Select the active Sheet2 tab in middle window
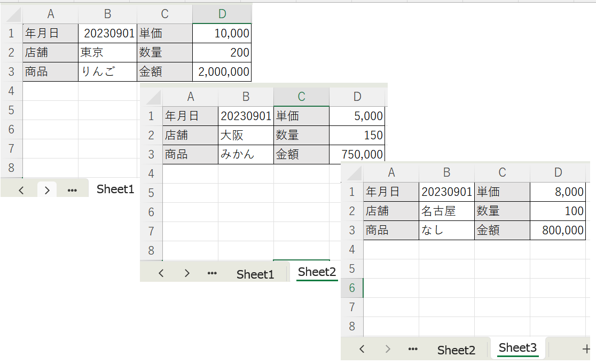The height and width of the screenshot is (364, 596). [x=317, y=272]
